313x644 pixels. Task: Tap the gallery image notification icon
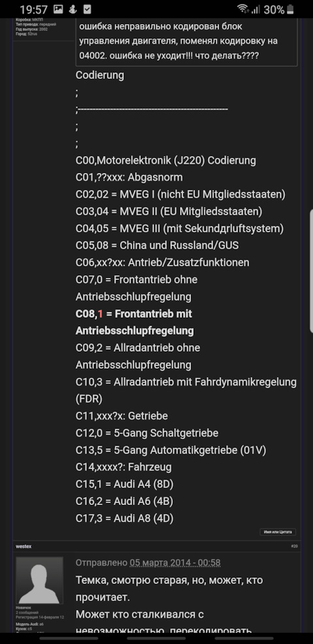click(x=58, y=9)
